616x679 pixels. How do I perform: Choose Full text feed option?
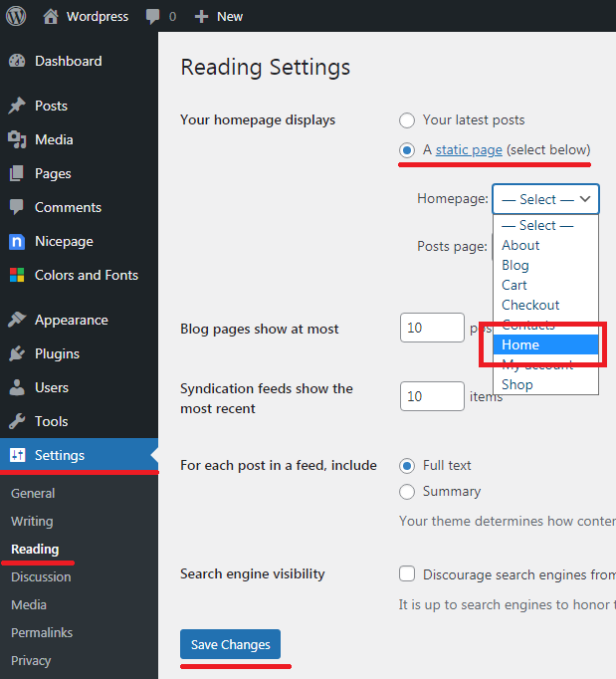click(x=407, y=466)
